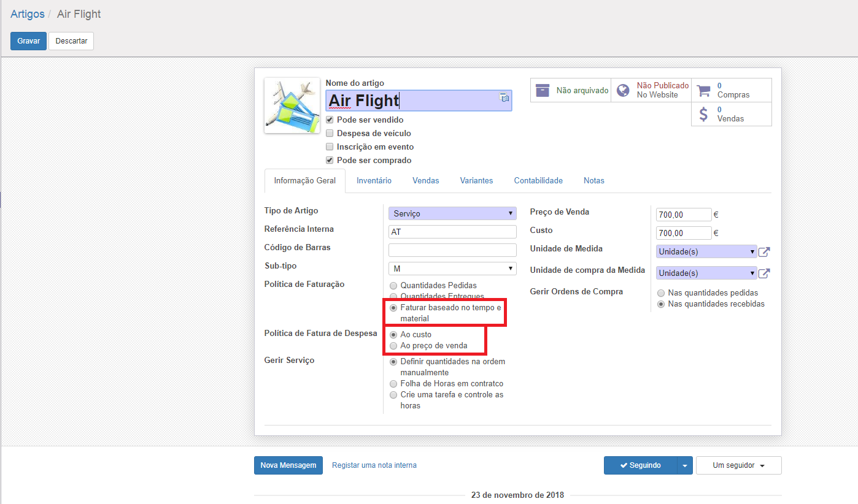Click the Gravar button
Viewport: 858px width, 504px height.
point(28,41)
